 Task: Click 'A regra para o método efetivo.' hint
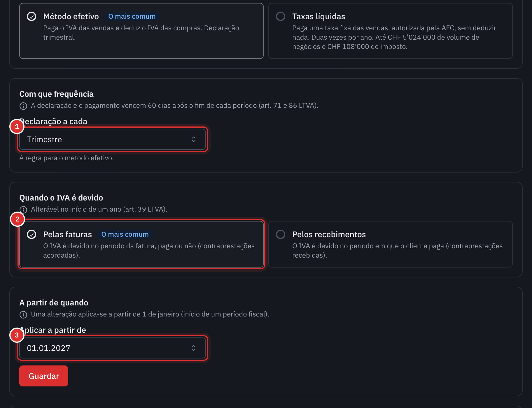(x=66, y=158)
